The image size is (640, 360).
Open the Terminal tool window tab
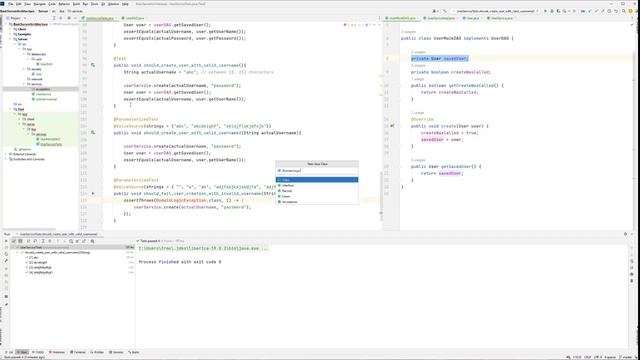click(x=78, y=352)
